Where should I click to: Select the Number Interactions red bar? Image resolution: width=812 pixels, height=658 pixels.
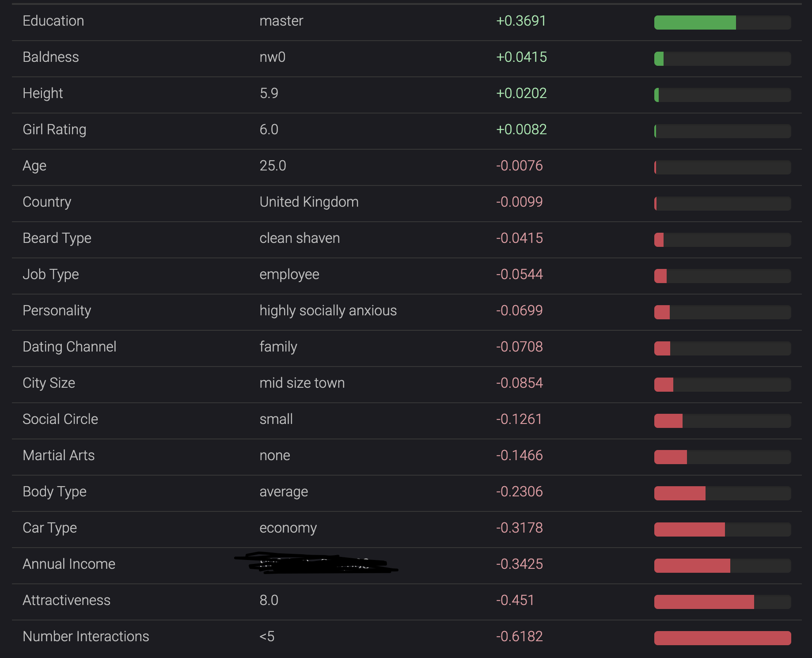tap(722, 638)
